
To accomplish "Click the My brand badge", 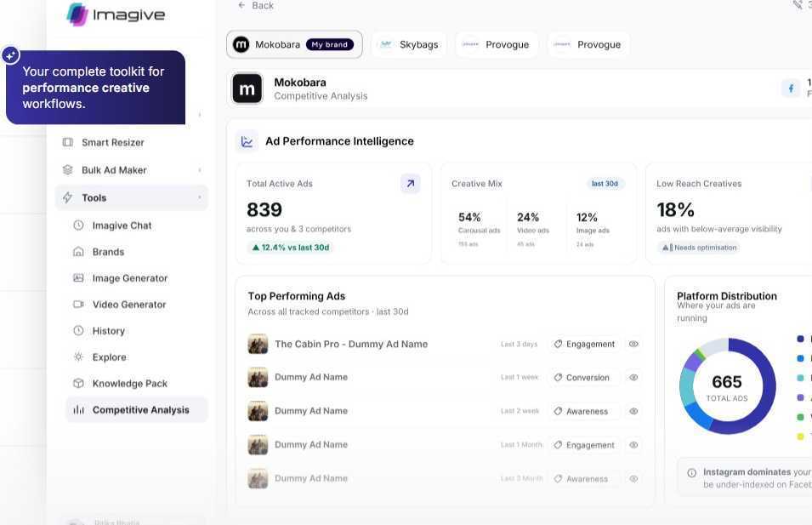I will coord(330,44).
